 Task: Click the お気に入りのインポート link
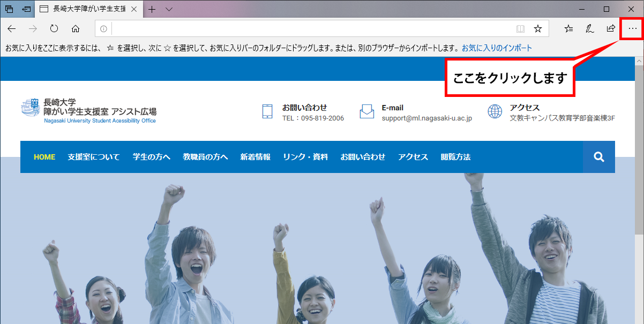[497, 48]
